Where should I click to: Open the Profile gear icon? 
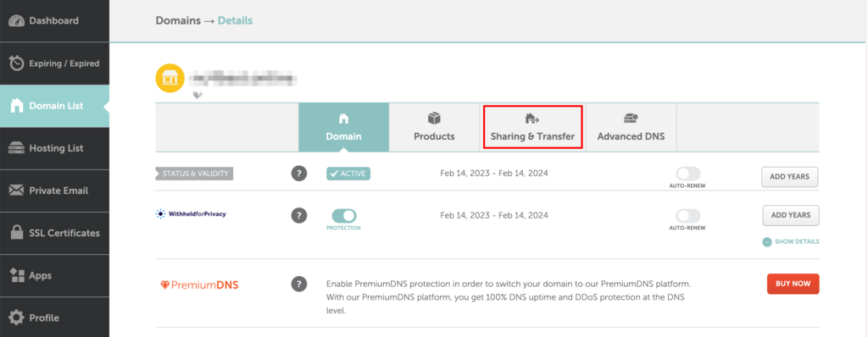pyautogui.click(x=17, y=318)
